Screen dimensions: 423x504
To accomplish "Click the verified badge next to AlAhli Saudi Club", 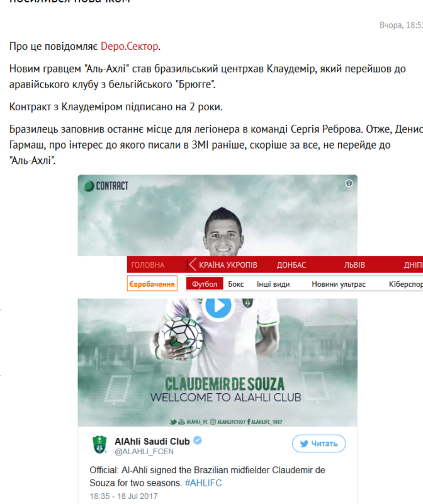I will coord(198,440).
